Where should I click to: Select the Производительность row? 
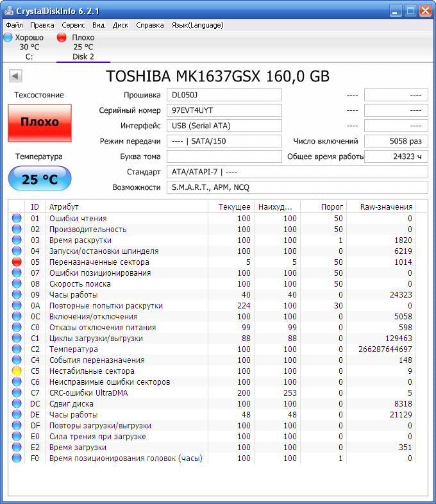coord(212,229)
